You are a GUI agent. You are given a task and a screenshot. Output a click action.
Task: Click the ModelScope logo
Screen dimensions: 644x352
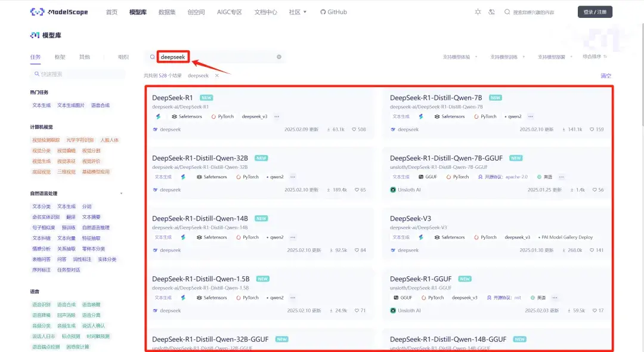point(58,12)
